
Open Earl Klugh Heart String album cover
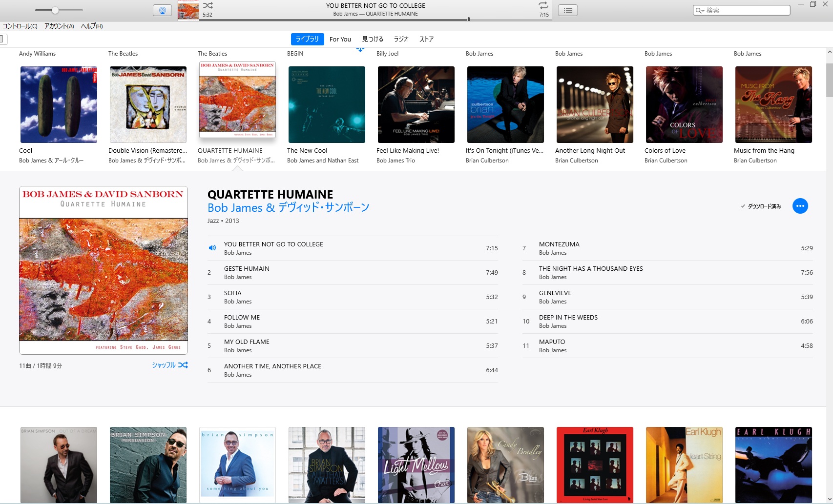pos(684,465)
